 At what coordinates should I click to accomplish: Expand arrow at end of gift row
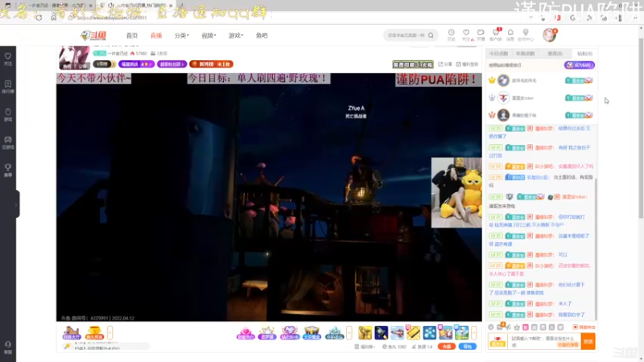[x=474, y=332]
